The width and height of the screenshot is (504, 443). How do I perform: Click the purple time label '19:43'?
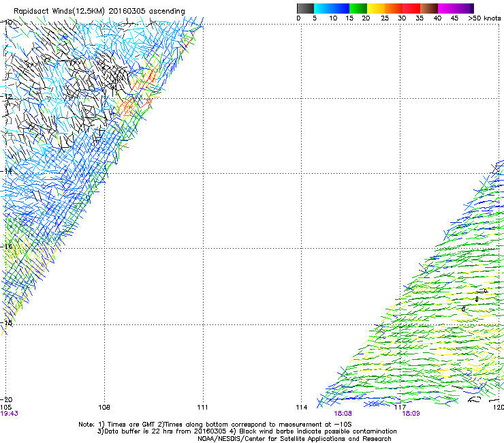[9, 414]
